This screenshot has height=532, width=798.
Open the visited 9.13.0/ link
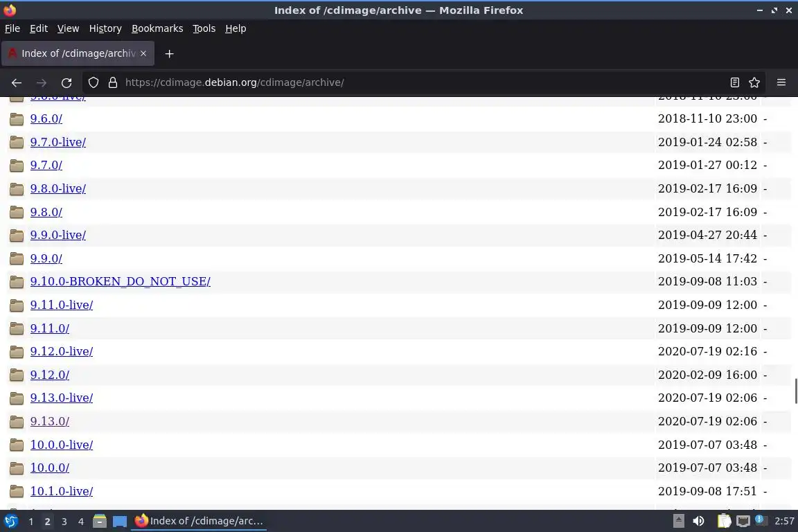tap(50, 422)
